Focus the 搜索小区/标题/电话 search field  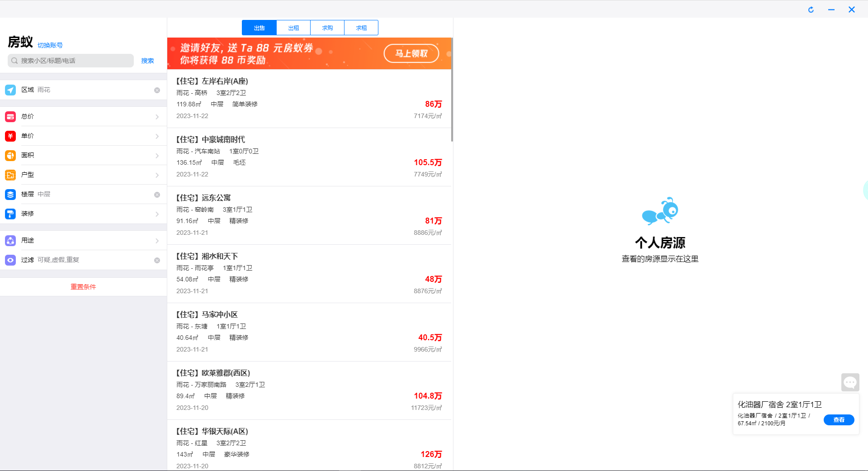71,61
